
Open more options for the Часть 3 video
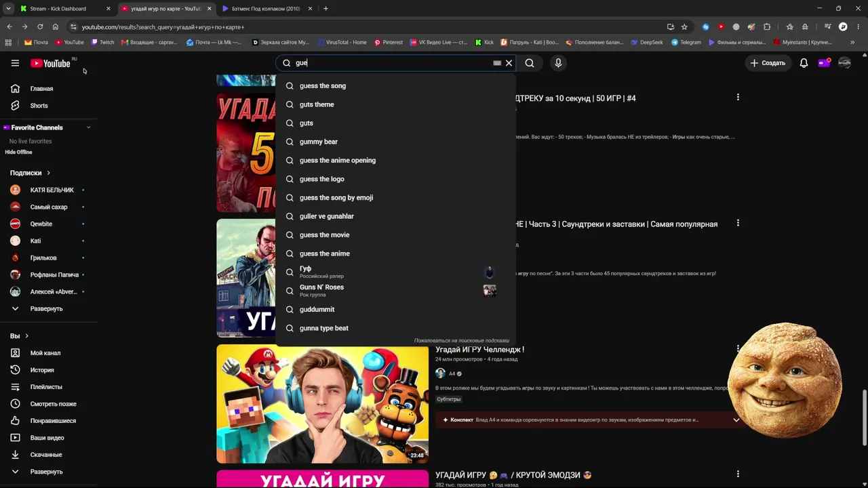click(x=738, y=223)
